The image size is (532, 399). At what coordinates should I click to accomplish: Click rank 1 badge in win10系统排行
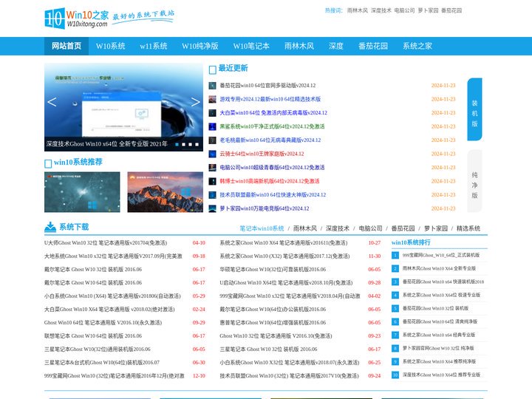pos(395,255)
